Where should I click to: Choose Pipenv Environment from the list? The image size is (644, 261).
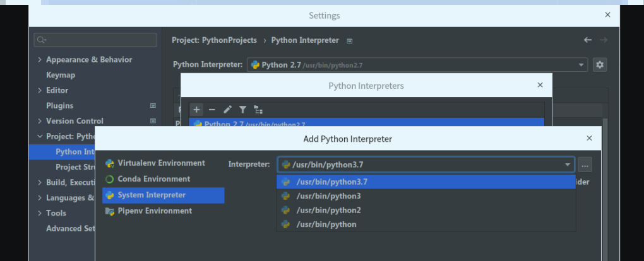[x=154, y=211]
